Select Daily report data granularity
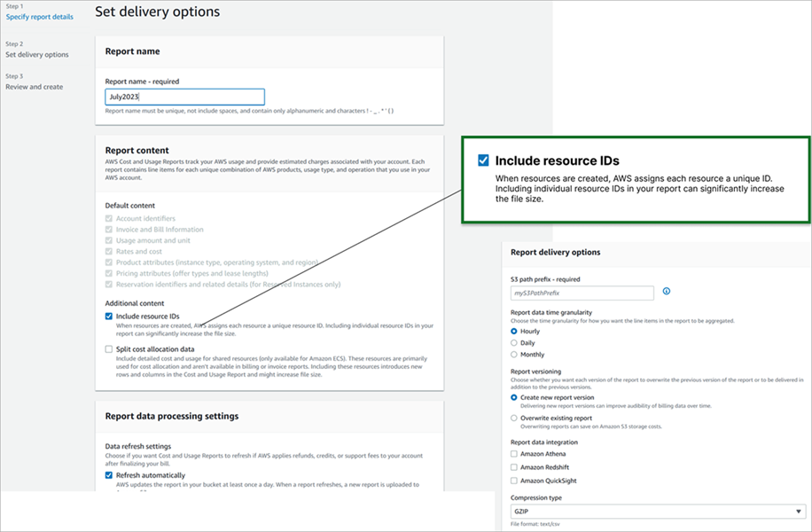Viewport: 812px width, 532px height. (516, 342)
